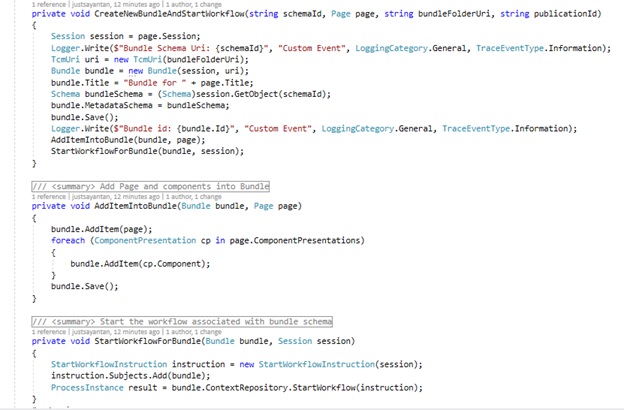This screenshot has width=624, height=410.
Task: Open '1 author, 1 change' CodeLens above StartWorkflowForBundle
Action: [x=194, y=332]
